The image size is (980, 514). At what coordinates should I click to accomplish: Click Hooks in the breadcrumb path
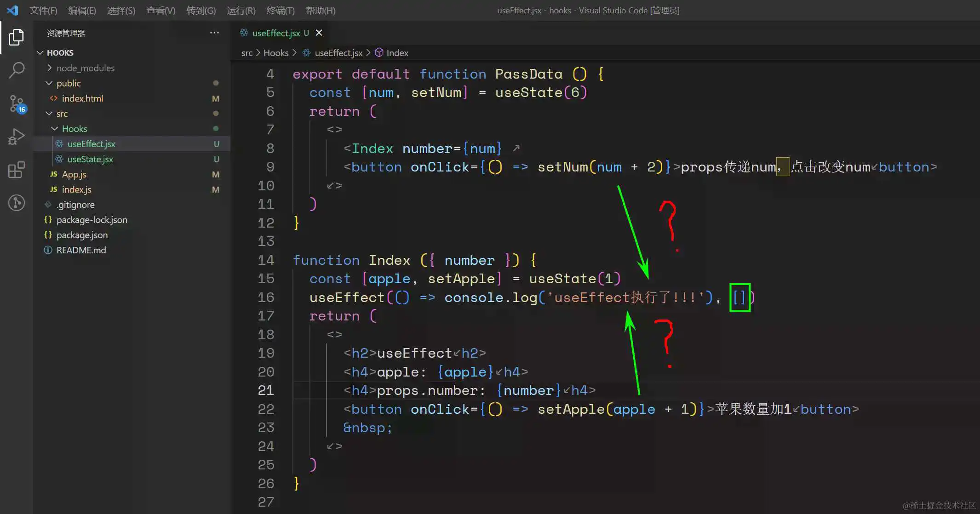point(276,53)
